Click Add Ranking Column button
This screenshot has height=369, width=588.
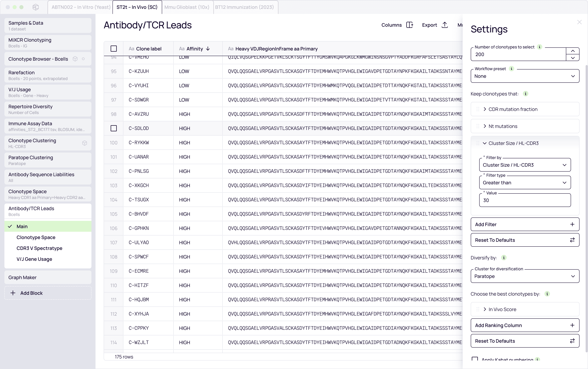click(525, 325)
